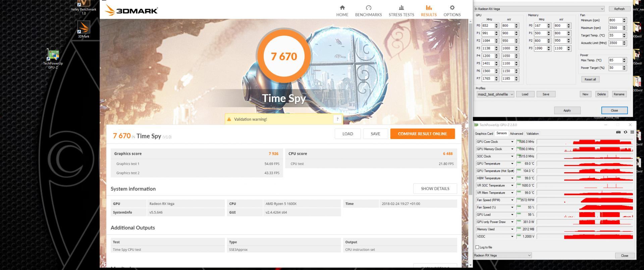This screenshot has height=270, width=644.
Task: Click SAVE result button in 3DMark
Action: pyautogui.click(x=375, y=134)
